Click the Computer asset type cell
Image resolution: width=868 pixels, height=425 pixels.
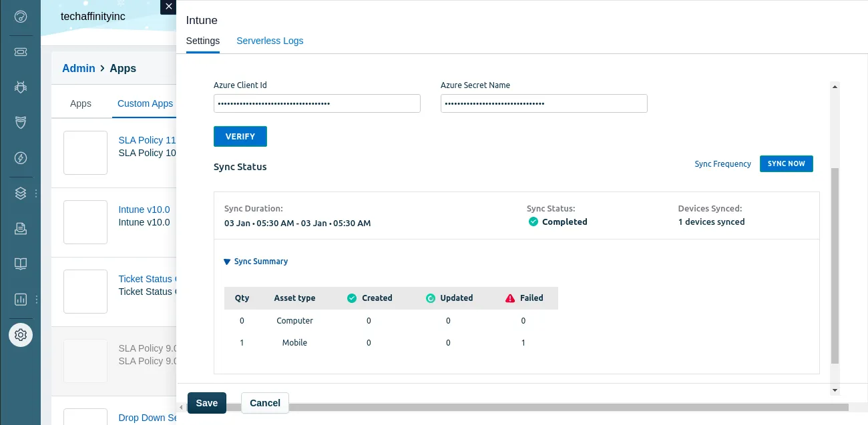tap(294, 321)
